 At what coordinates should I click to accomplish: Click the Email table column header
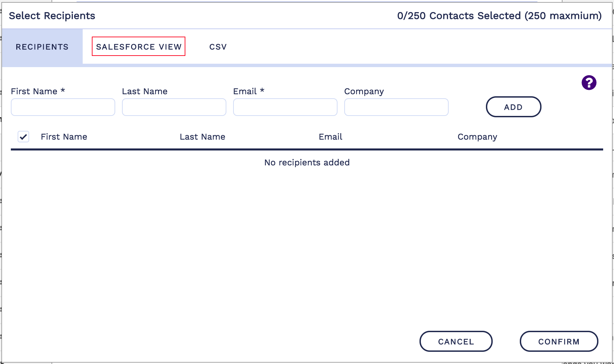(330, 137)
